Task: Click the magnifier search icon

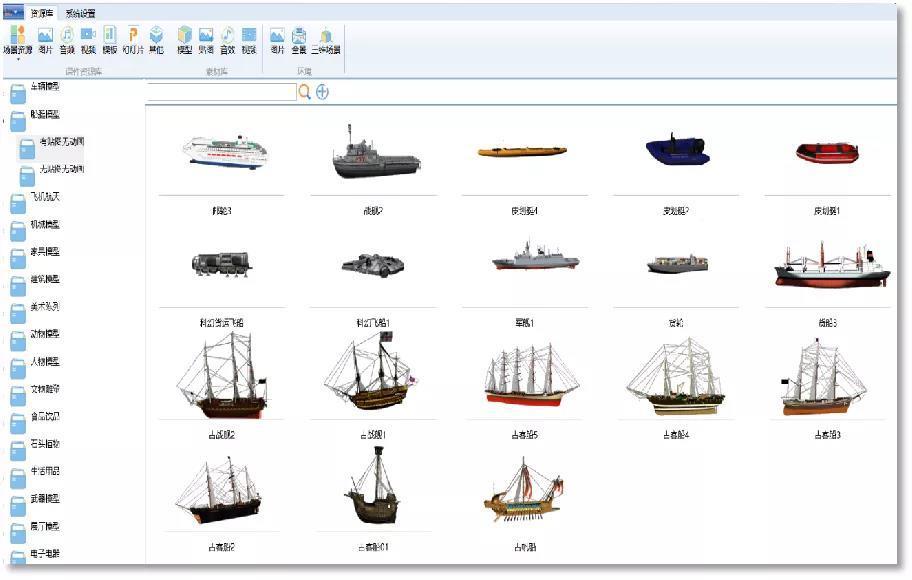Action: click(x=305, y=92)
